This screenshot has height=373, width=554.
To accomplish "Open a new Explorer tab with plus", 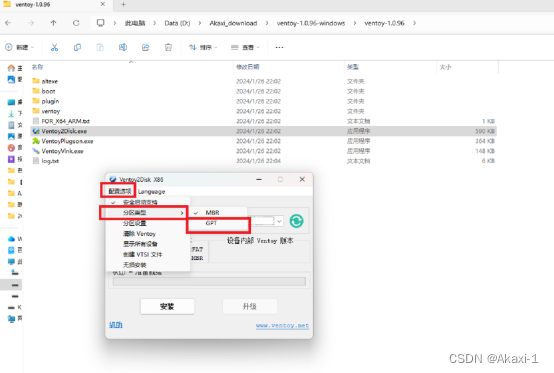I will point(123,5).
